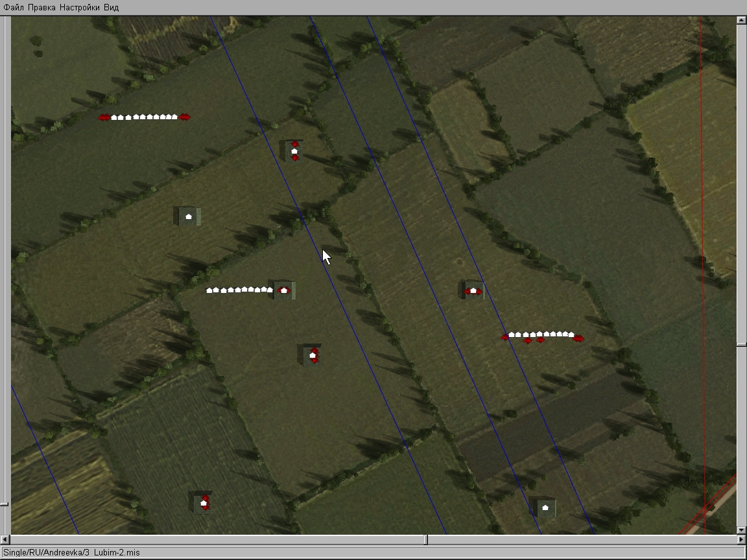This screenshot has height=560, width=747.
Task: Select the center unit marker with vertical red arrows
Action: [x=312, y=355]
